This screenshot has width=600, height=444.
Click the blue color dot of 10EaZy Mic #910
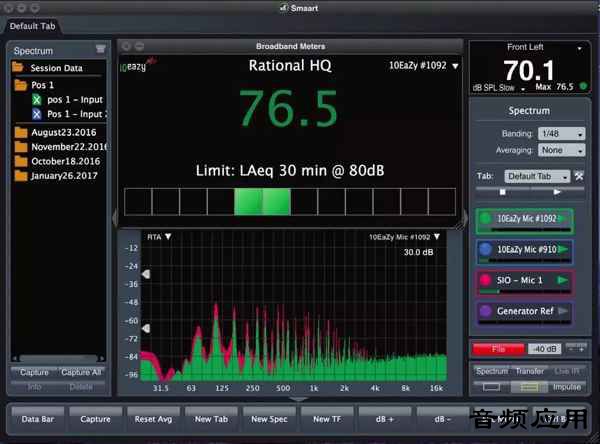coord(485,250)
